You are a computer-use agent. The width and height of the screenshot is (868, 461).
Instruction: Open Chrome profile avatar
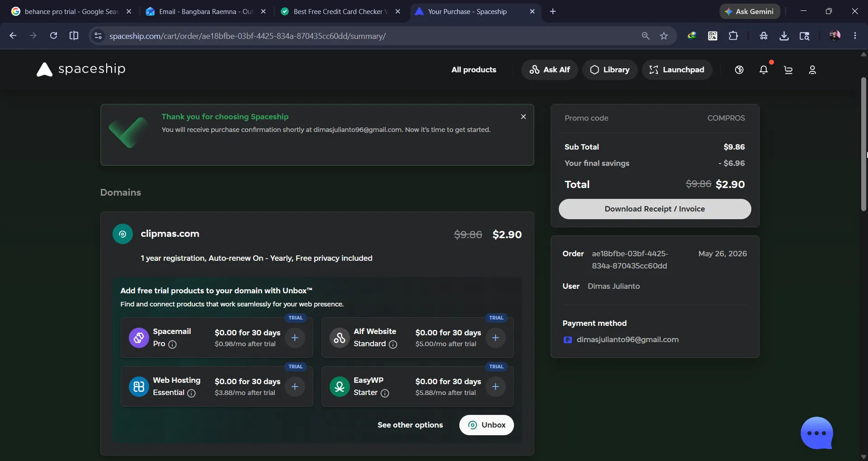coord(835,36)
